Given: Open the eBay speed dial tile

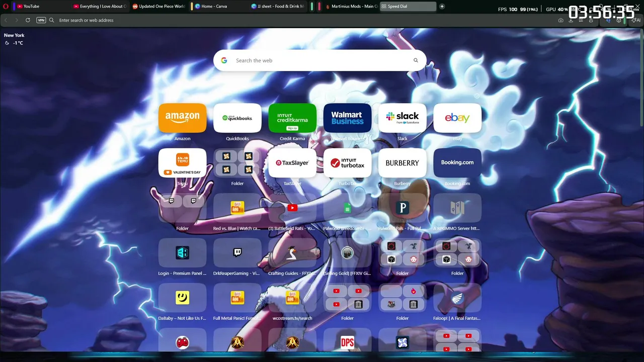Looking at the screenshot, I should [x=457, y=118].
